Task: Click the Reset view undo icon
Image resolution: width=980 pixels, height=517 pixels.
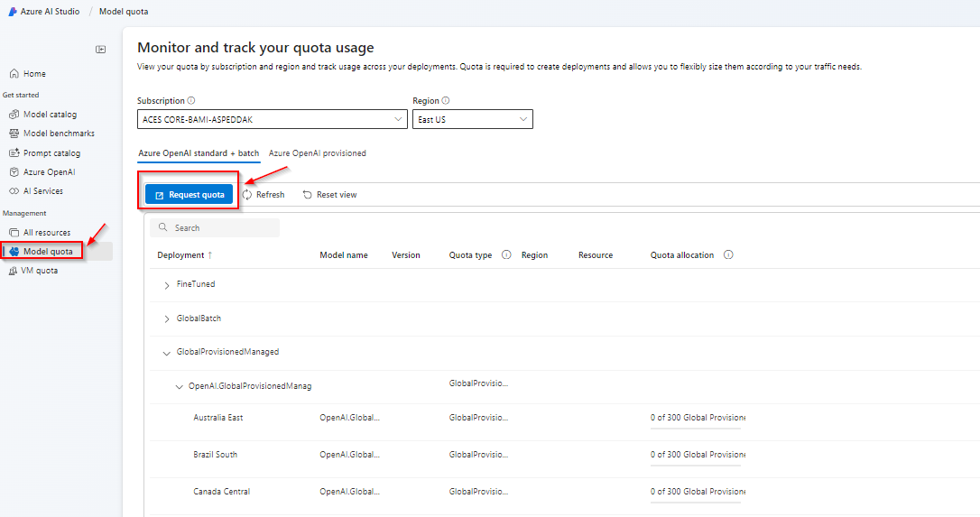Action: pyautogui.click(x=308, y=195)
